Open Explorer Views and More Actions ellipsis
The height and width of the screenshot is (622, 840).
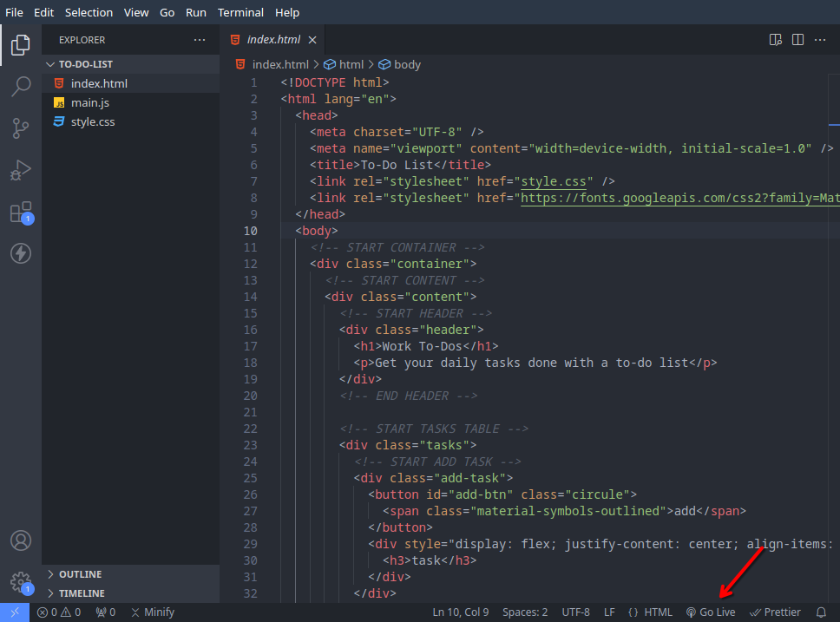pos(200,40)
